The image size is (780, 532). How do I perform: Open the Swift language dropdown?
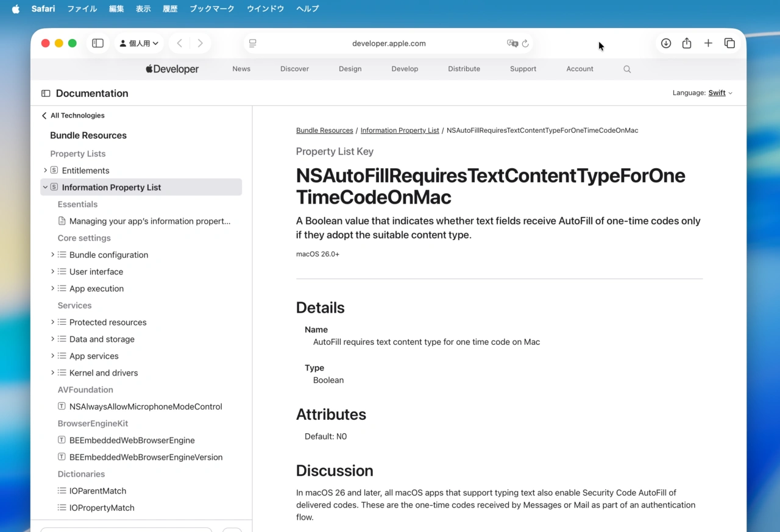point(720,93)
